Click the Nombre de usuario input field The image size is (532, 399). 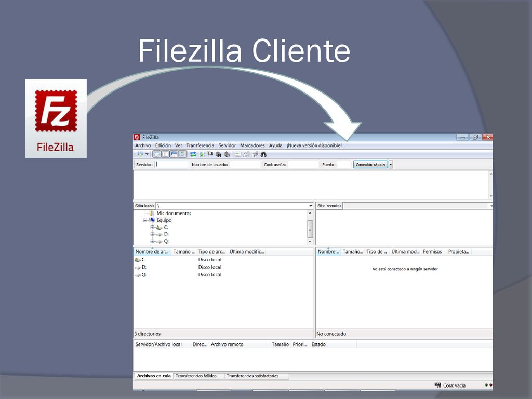coord(245,165)
